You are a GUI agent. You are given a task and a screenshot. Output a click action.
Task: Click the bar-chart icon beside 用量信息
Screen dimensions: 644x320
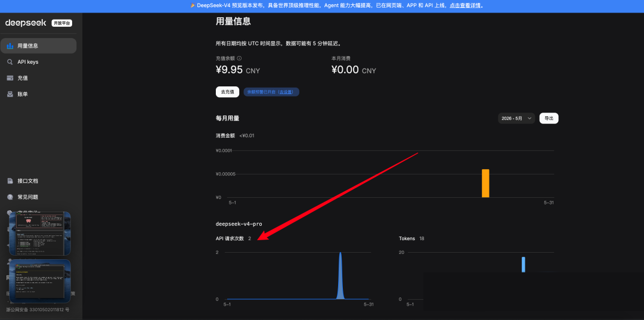[10, 46]
